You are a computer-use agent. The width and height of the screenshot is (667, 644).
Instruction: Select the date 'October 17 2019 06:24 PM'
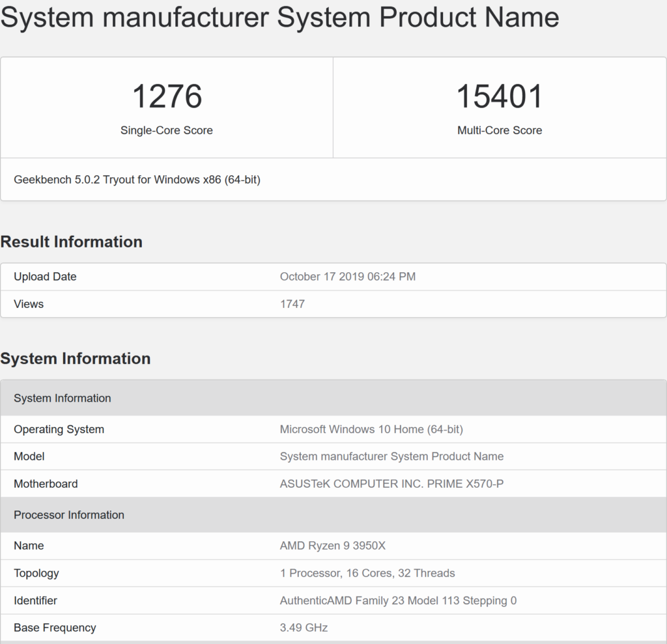348,277
